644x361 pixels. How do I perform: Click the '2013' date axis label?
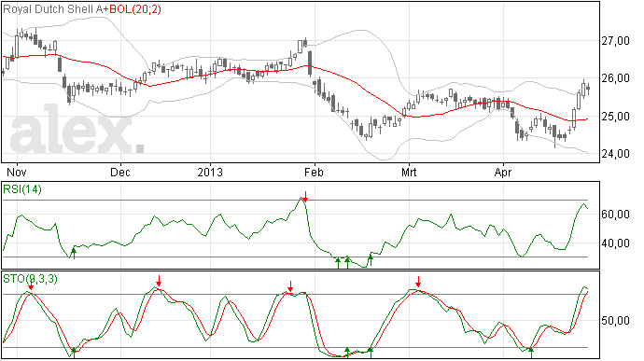click(210, 172)
